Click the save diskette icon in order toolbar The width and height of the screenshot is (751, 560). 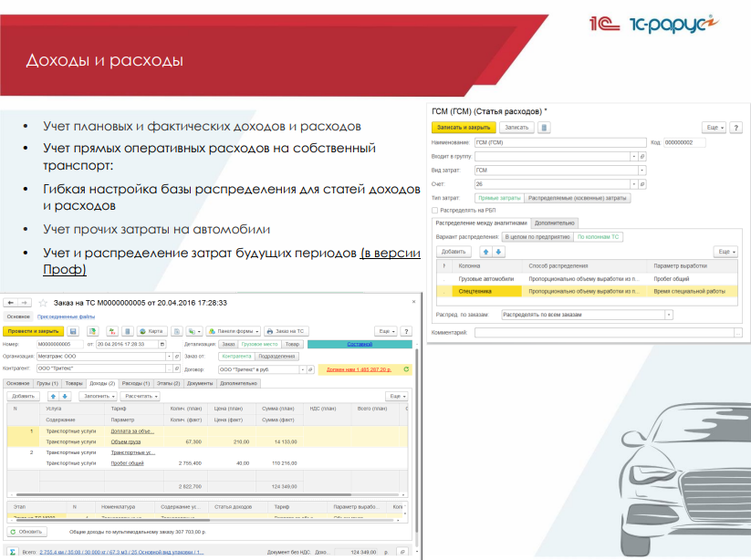click(x=73, y=331)
